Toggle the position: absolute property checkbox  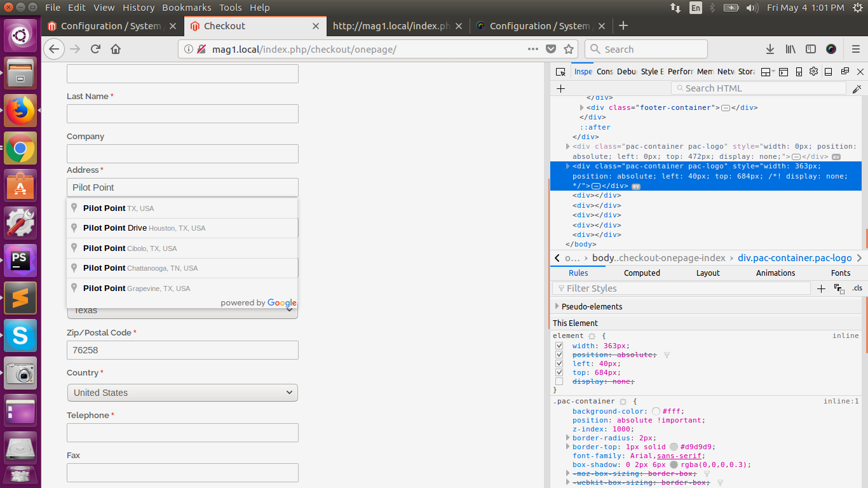point(559,355)
